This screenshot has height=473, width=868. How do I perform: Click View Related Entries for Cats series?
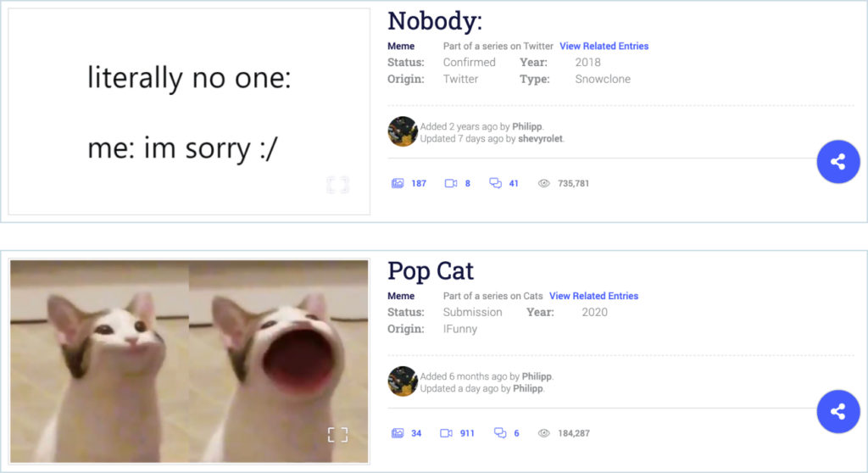pos(593,296)
